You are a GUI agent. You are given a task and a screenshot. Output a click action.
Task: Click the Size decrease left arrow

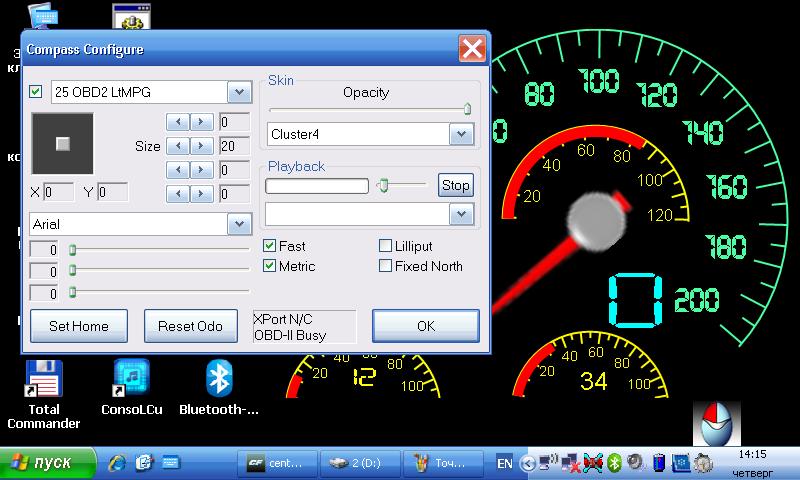177,146
